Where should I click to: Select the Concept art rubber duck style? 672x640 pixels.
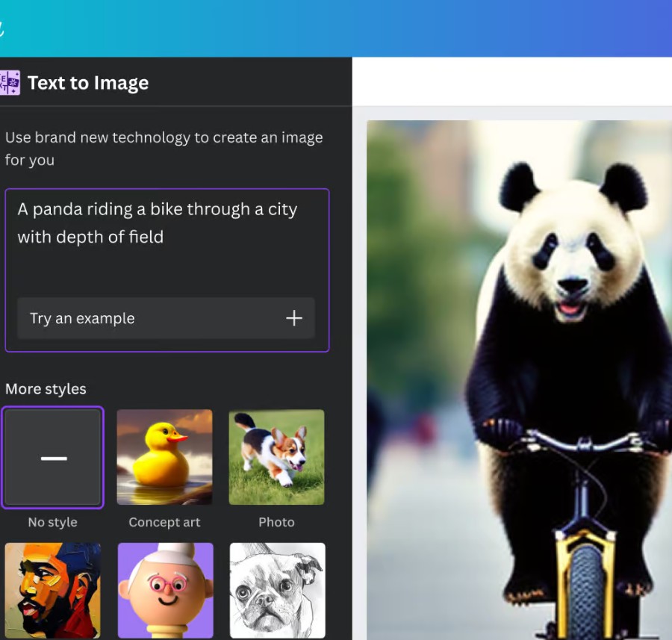(164, 457)
